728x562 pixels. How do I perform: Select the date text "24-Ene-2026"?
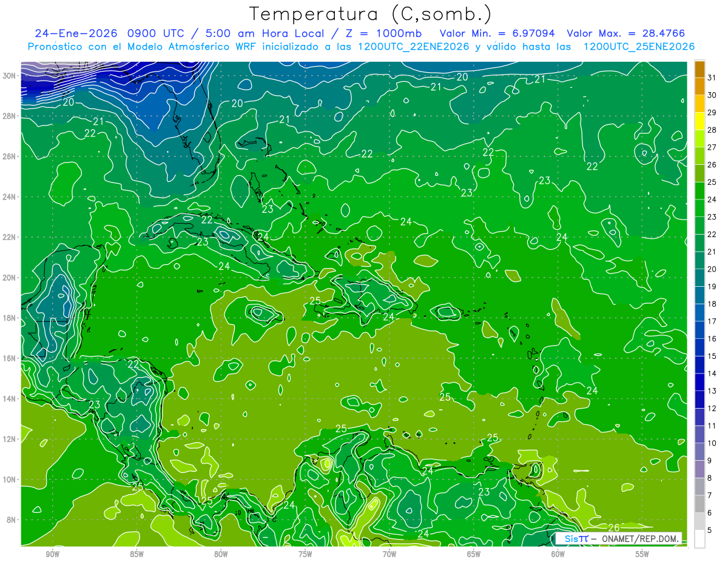click(x=76, y=33)
